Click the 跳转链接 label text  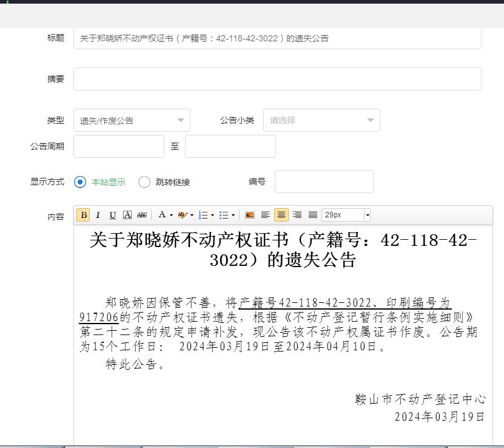coord(173,182)
